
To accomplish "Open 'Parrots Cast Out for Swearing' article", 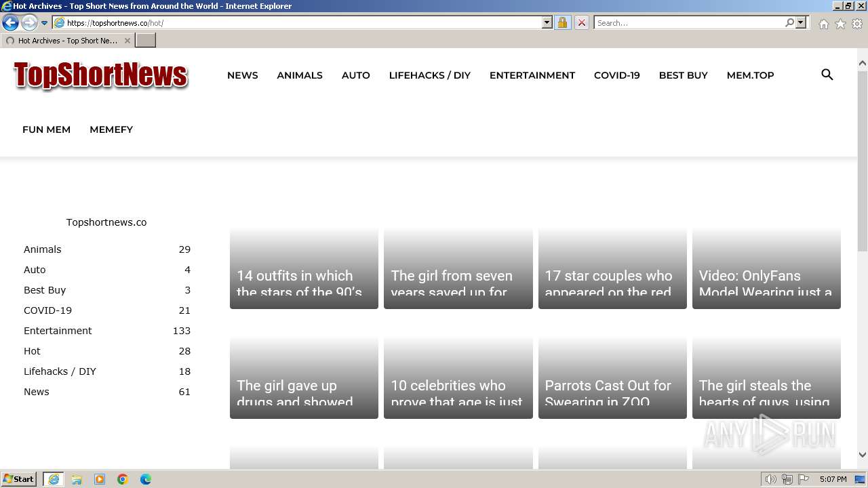I will click(x=612, y=378).
